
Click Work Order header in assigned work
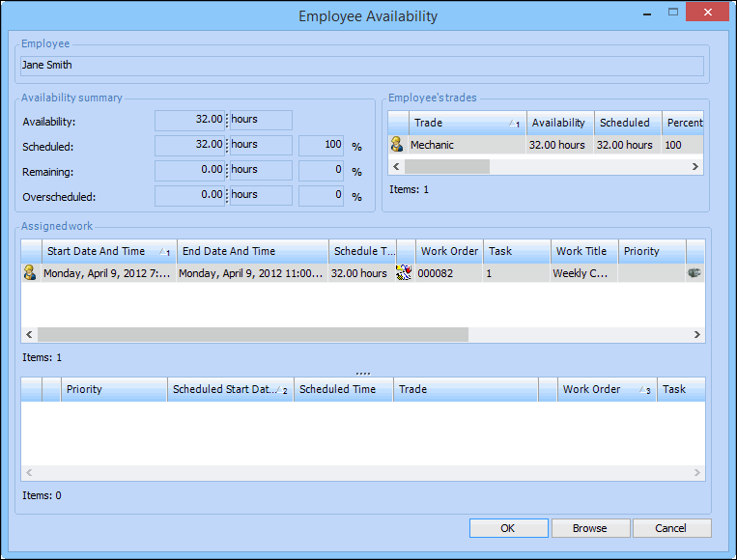click(449, 251)
